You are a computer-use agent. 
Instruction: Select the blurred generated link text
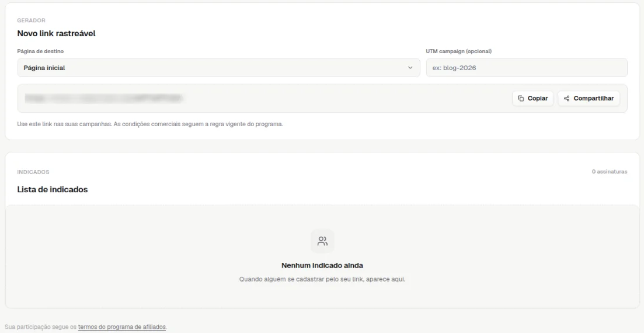[103, 98]
